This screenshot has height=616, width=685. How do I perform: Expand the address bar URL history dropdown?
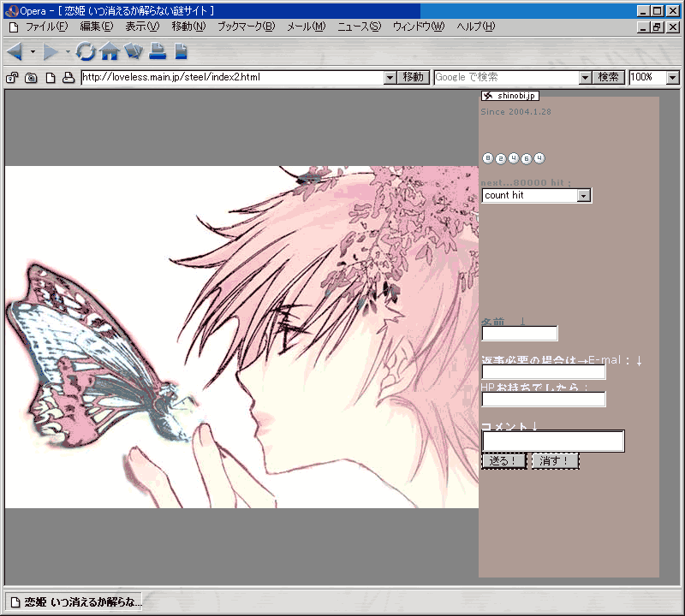click(x=390, y=78)
